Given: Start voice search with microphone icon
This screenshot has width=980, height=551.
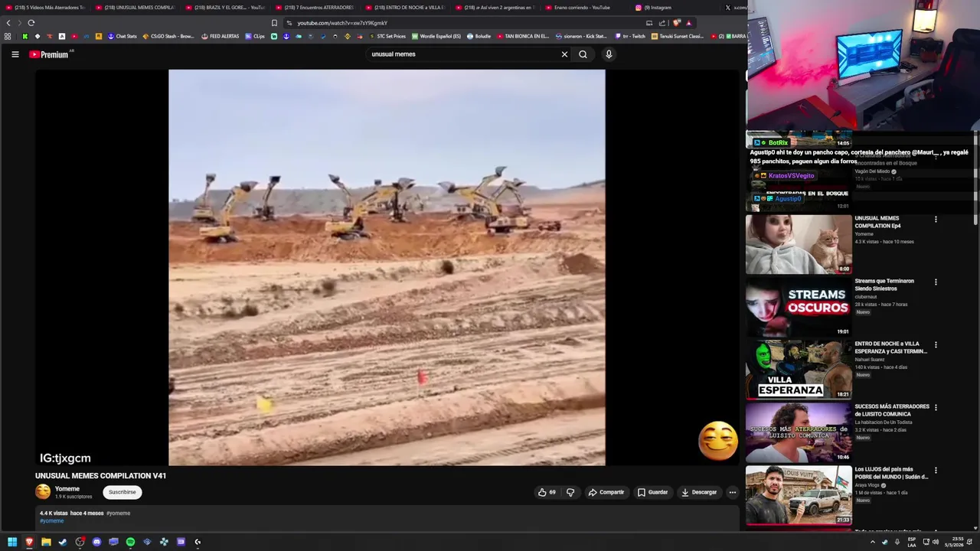Looking at the screenshot, I should [609, 54].
